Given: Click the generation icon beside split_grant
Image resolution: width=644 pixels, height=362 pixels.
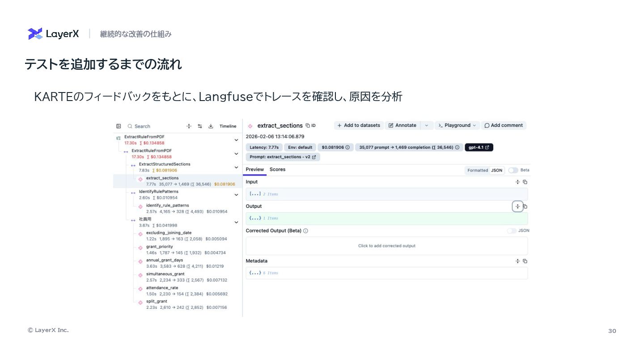Looking at the screenshot, I should click(x=140, y=303).
